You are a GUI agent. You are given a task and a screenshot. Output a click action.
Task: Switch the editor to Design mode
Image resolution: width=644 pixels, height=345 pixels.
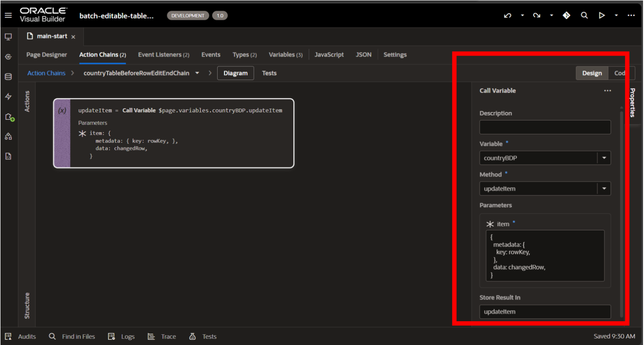point(592,73)
